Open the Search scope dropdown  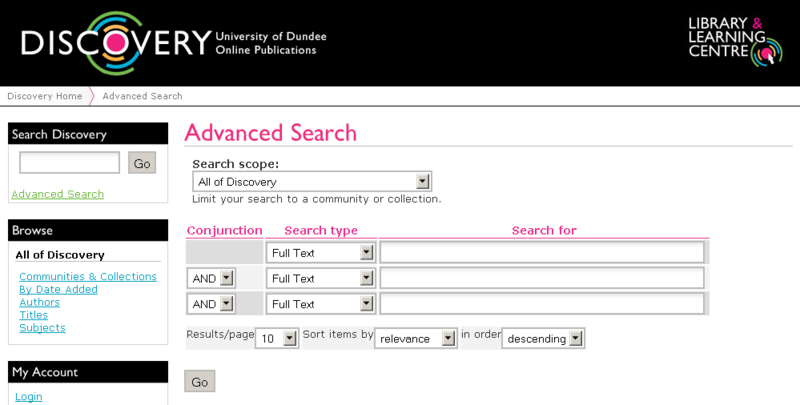click(312, 181)
